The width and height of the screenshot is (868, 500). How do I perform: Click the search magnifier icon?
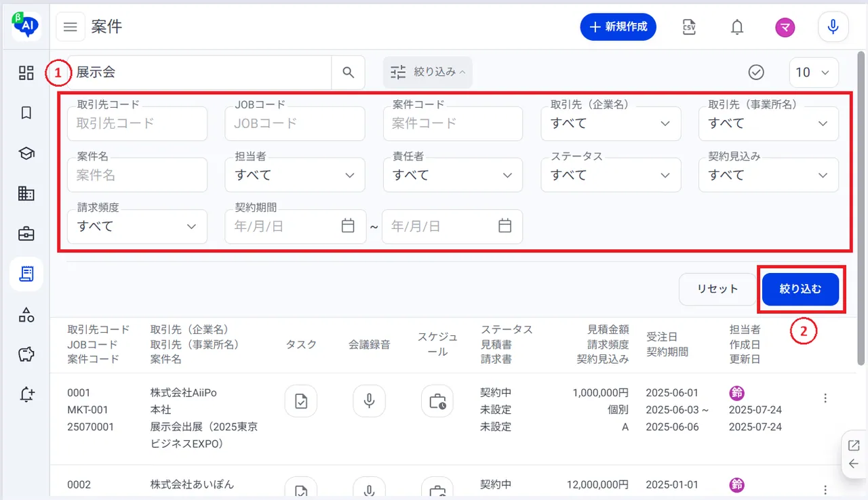pos(349,72)
